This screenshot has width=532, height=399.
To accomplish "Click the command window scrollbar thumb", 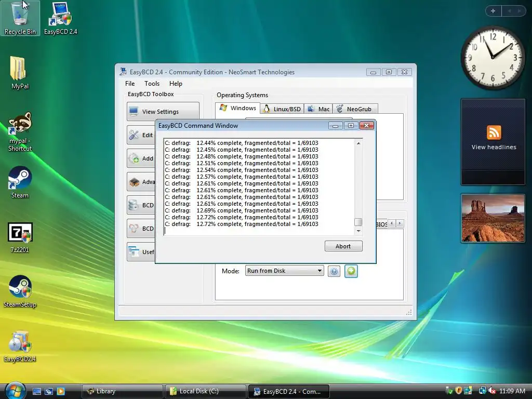I will (358, 222).
